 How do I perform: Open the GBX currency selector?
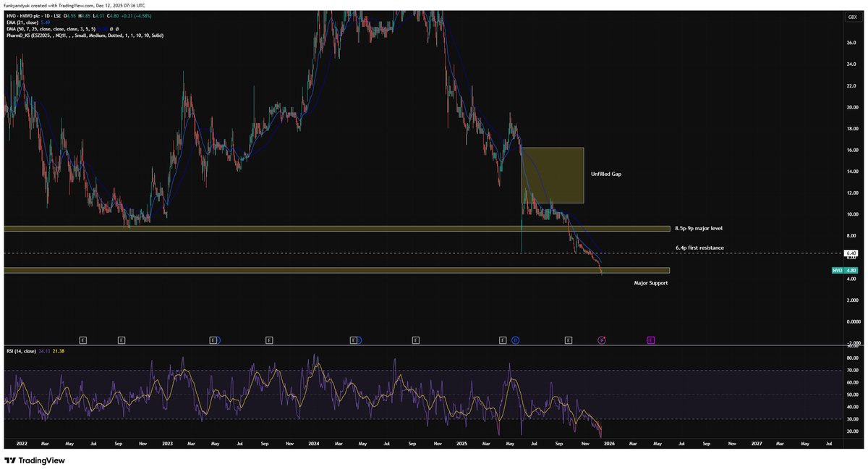coord(851,16)
